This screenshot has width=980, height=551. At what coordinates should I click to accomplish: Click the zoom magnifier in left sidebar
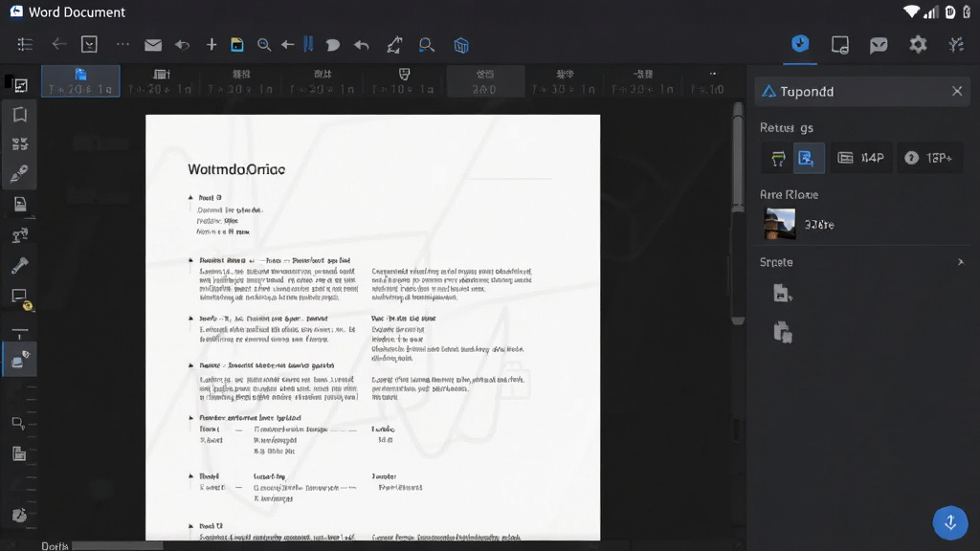[19, 423]
